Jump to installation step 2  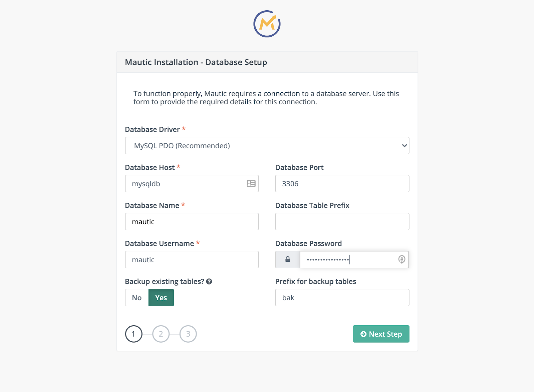tap(161, 334)
